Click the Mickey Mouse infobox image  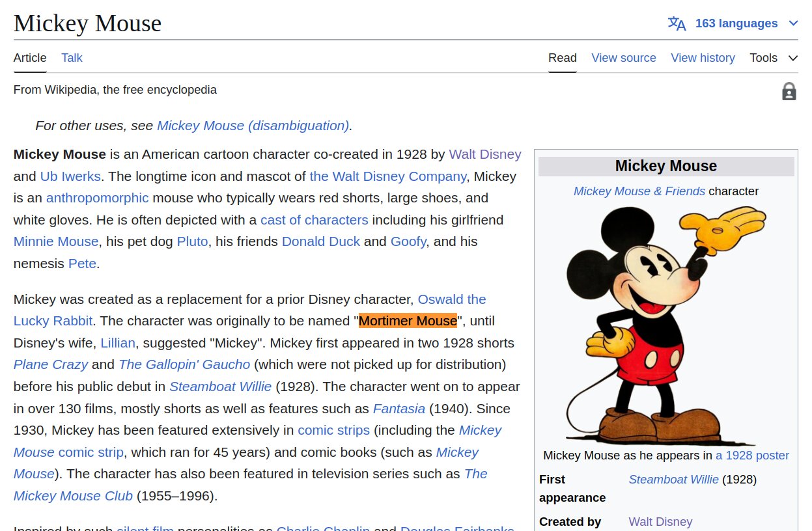[665, 325]
